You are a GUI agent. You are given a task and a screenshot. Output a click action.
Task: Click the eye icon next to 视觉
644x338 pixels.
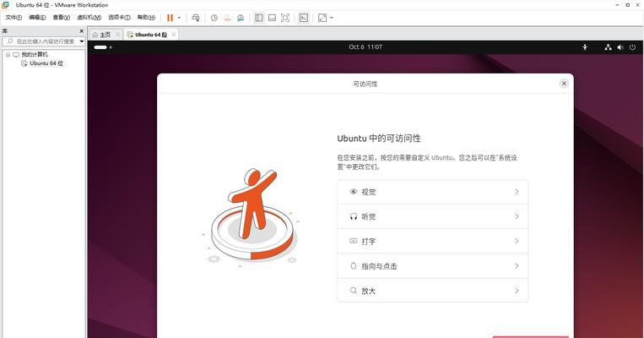click(x=353, y=192)
